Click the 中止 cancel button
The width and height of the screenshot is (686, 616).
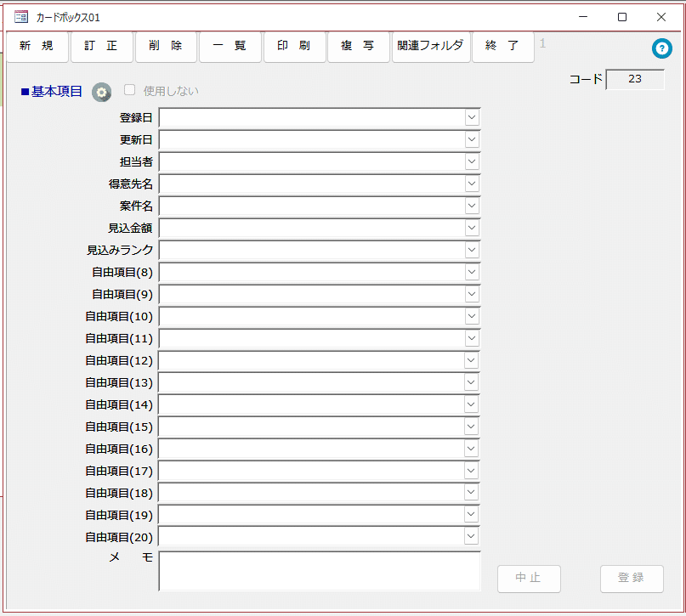click(x=529, y=579)
